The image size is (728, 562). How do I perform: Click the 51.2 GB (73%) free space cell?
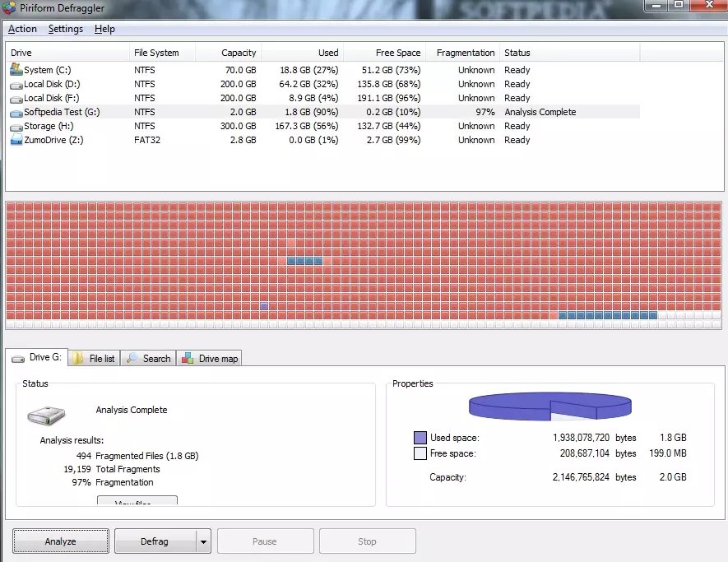click(391, 70)
